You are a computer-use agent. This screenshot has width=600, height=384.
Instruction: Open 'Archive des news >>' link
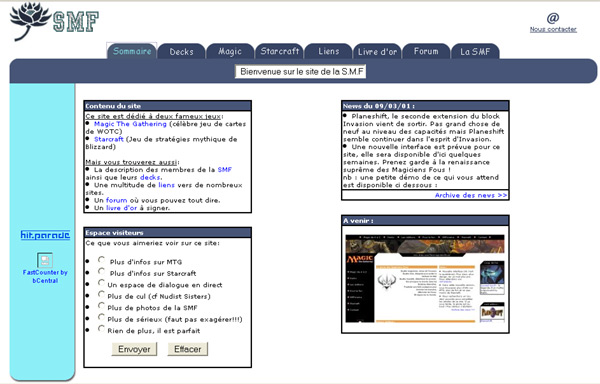pos(471,195)
